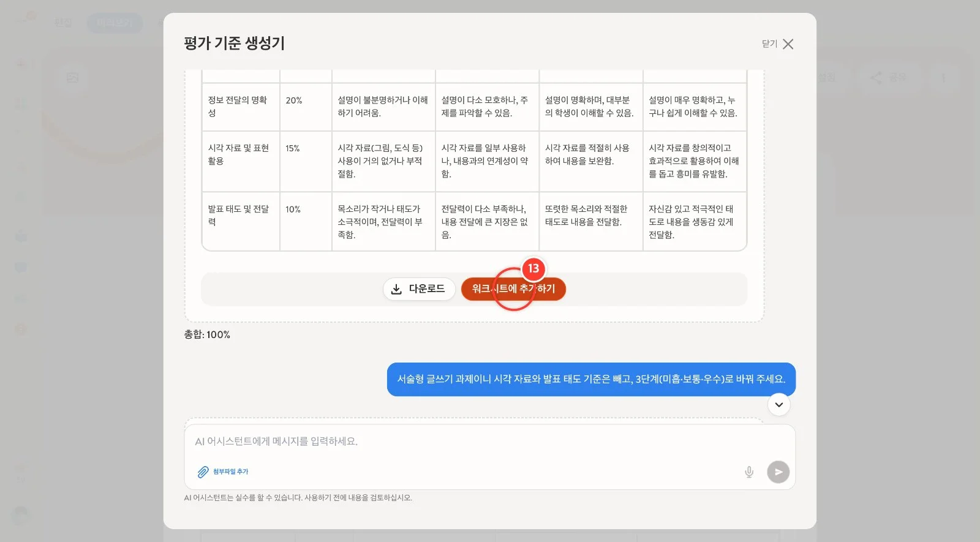
Task: Click the 첨부파일 추가 attachment link
Action: point(223,472)
